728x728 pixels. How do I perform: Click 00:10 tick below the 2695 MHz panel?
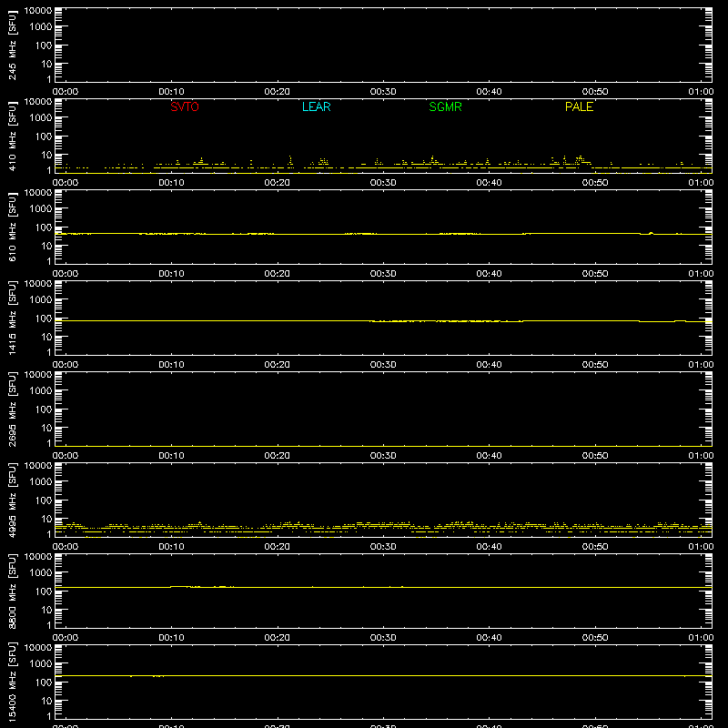click(x=171, y=456)
